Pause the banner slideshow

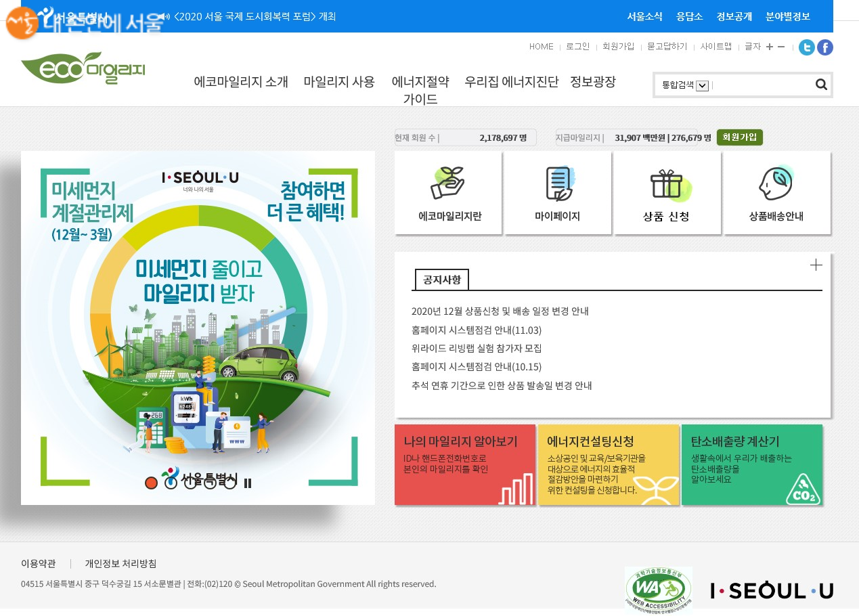[x=248, y=483]
